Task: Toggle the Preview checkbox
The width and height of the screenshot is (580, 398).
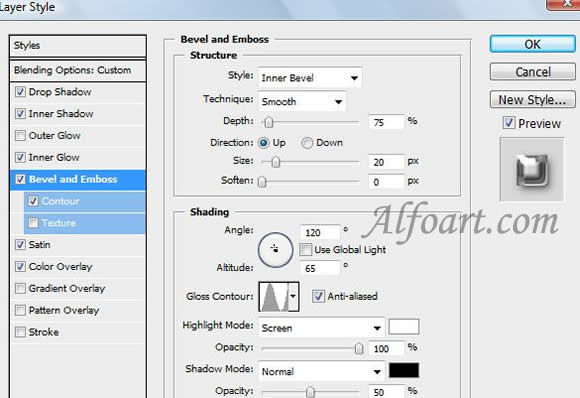Action: [x=509, y=122]
